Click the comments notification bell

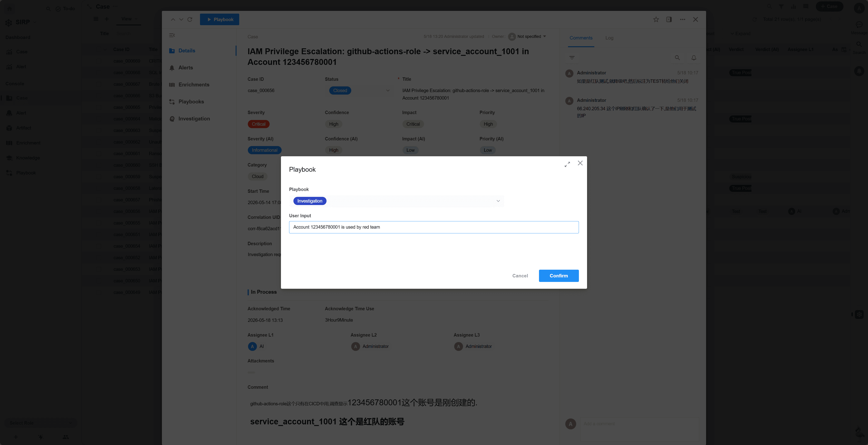click(693, 58)
